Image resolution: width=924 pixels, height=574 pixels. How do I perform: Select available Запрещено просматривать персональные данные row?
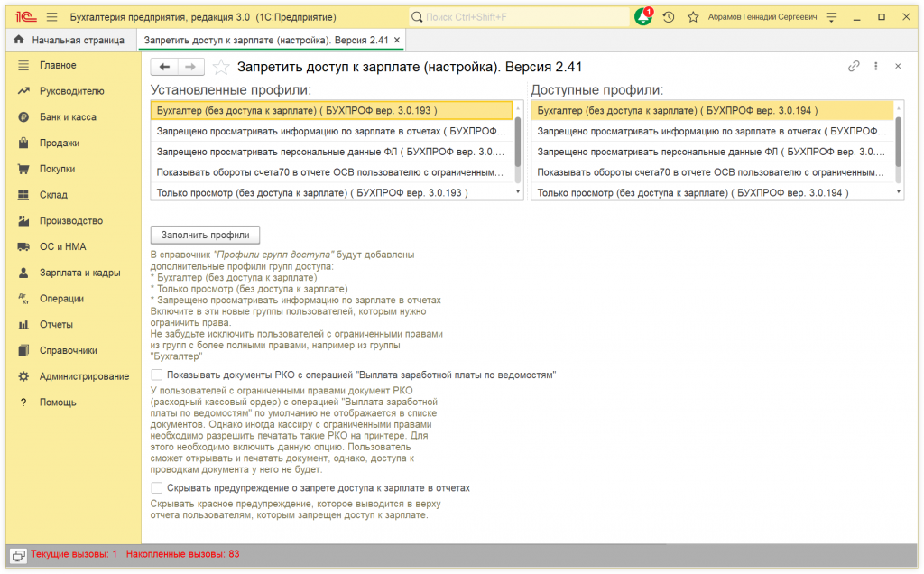point(713,152)
